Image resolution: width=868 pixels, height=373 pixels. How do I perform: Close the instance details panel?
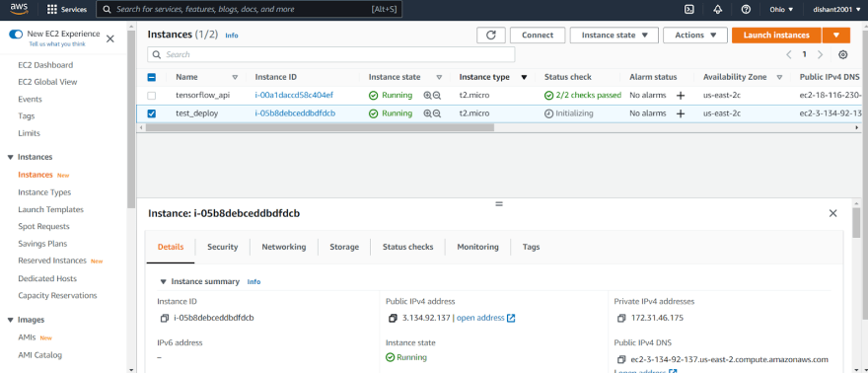point(832,213)
